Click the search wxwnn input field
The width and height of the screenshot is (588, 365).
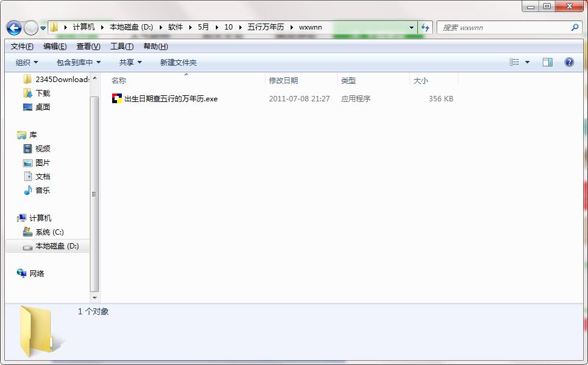pos(504,28)
